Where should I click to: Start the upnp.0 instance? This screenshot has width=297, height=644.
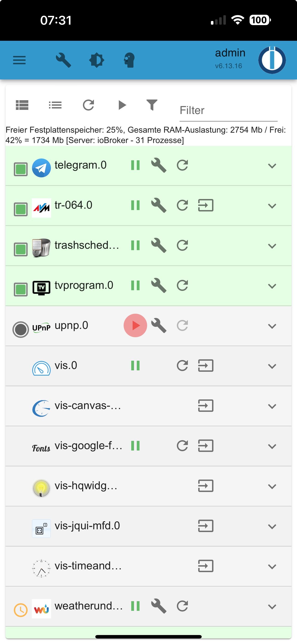point(135,325)
